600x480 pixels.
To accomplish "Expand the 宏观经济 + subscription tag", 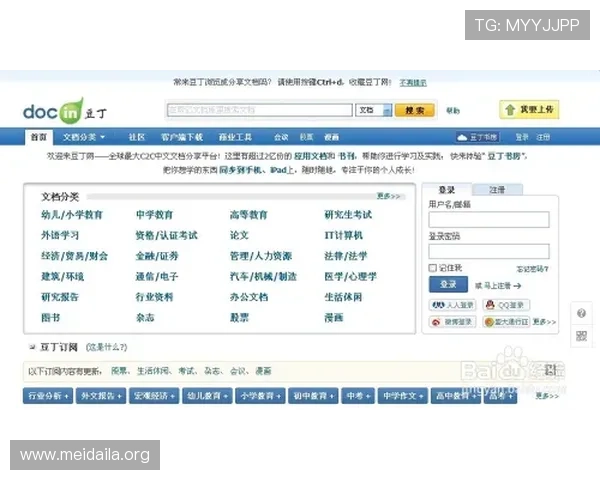I will (x=154, y=396).
